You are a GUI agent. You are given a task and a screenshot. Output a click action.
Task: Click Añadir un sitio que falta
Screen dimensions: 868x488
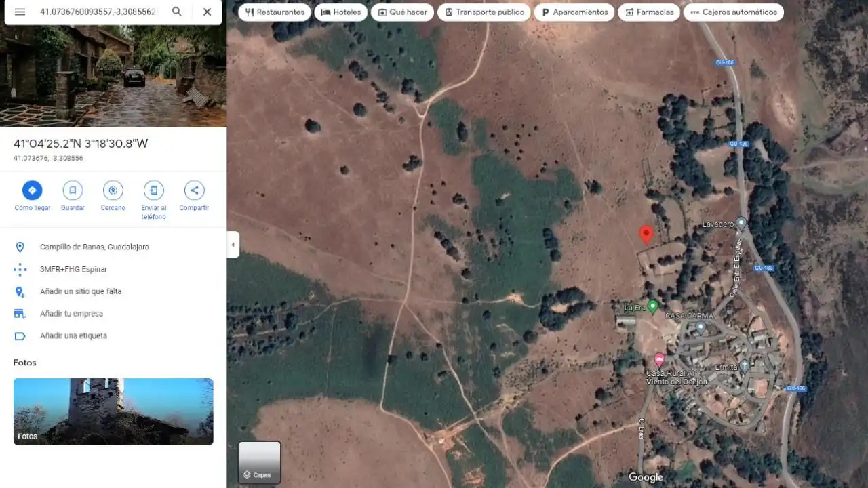(x=81, y=291)
